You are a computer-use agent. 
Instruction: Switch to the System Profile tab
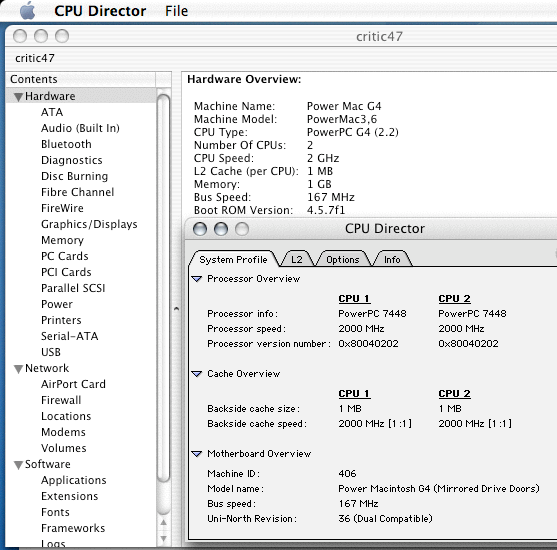233,260
